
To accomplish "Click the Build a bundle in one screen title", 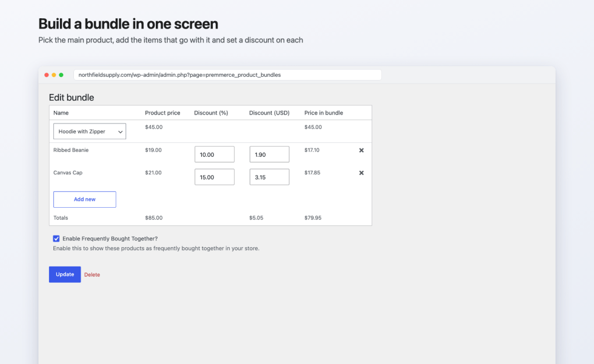I will [128, 24].
